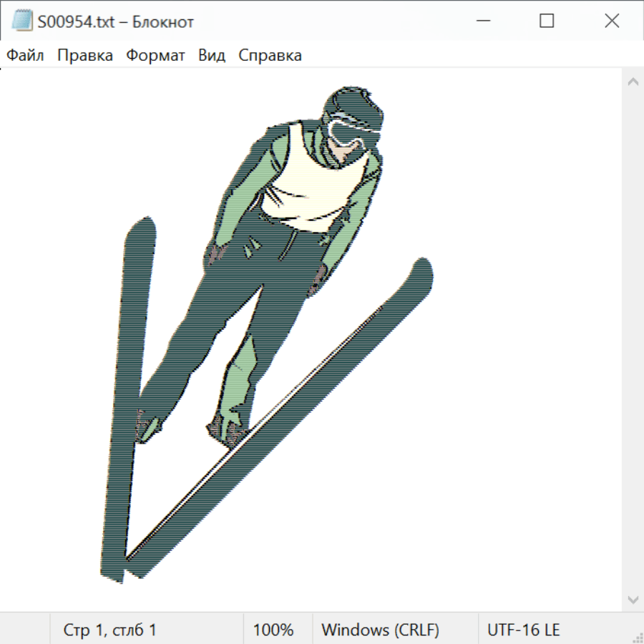Close the S00954.txt Notepad window
The height and width of the screenshot is (644, 644).
(612, 21)
